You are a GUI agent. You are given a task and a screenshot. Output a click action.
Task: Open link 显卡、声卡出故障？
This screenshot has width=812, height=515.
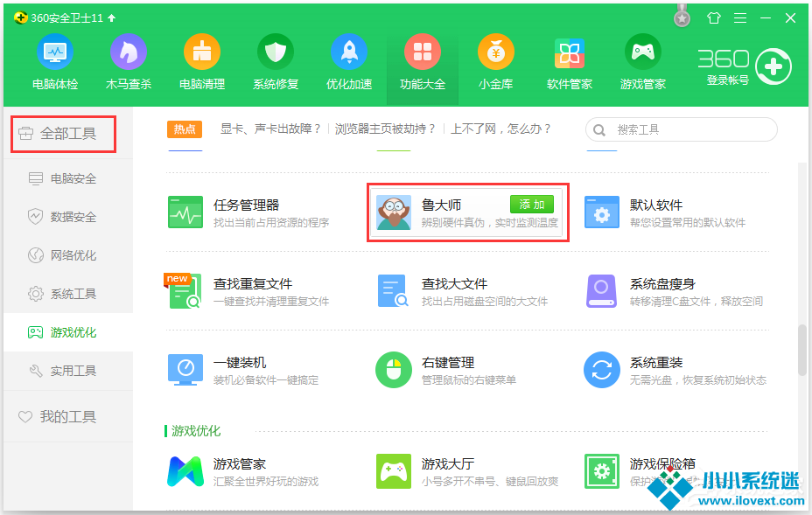270,129
